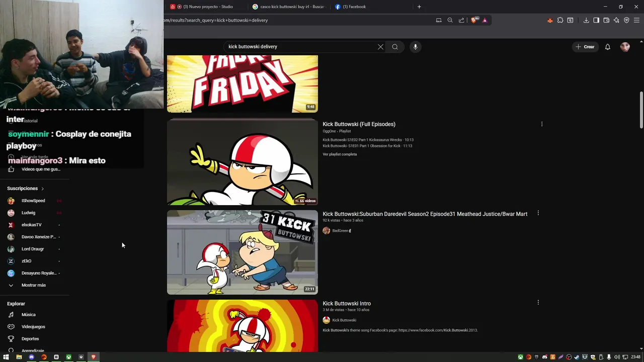Open the volume icon in system tray
This screenshot has width=644, height=362.
[617, 357]
